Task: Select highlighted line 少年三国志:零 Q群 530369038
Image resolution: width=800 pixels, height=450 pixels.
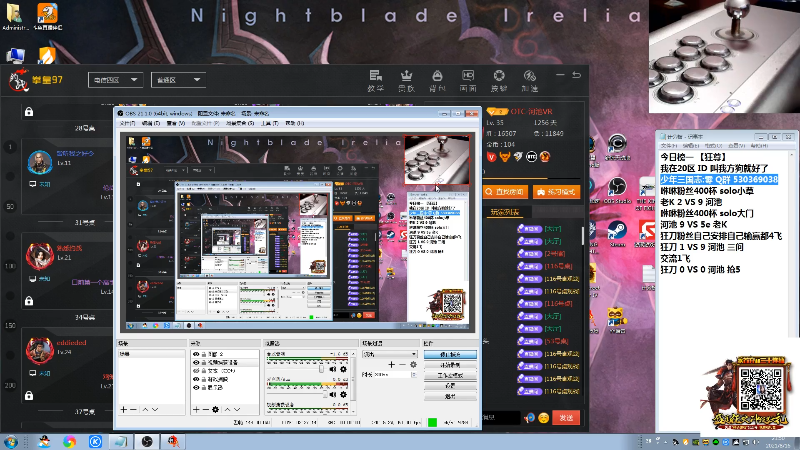Action: coord(719,180)
